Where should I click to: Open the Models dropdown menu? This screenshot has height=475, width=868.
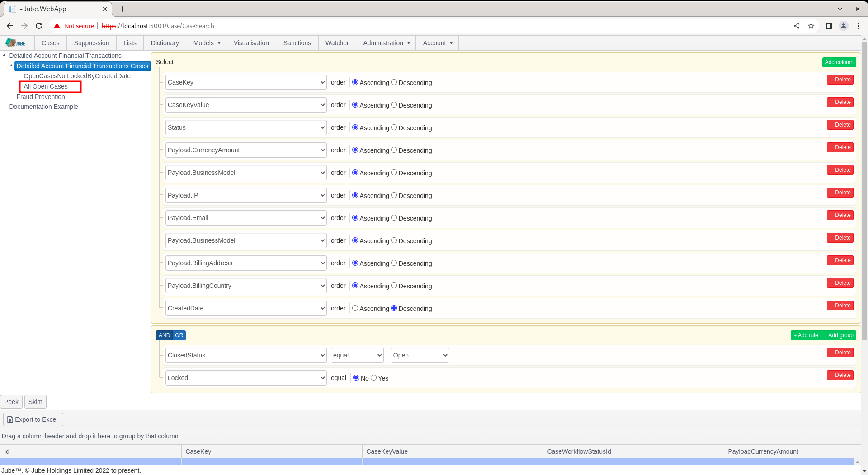(207, 43)
